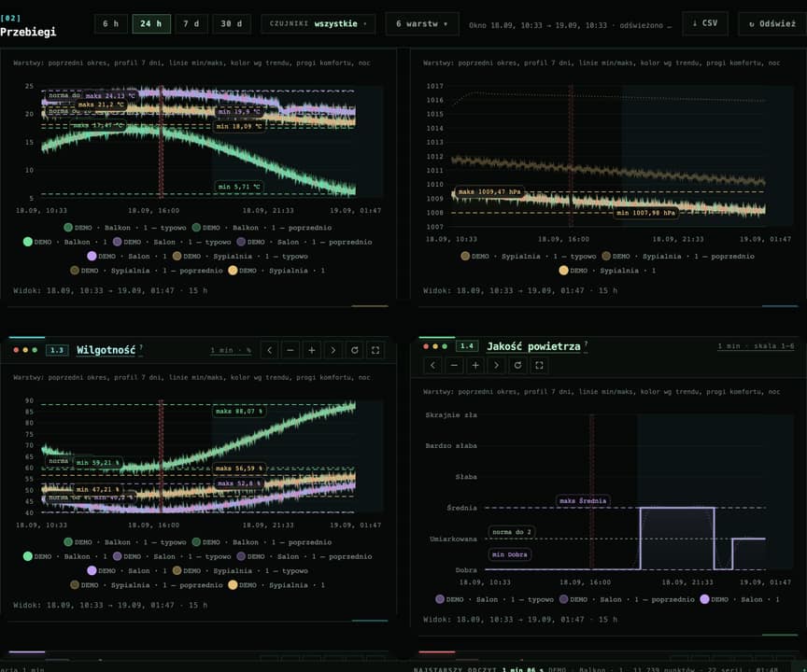Image resolution: width=807 pixels, height=672 pixels.
Task: Open the CZUJNIKI wszystkie sensor dropdown
Action: (x=319, y=23)
